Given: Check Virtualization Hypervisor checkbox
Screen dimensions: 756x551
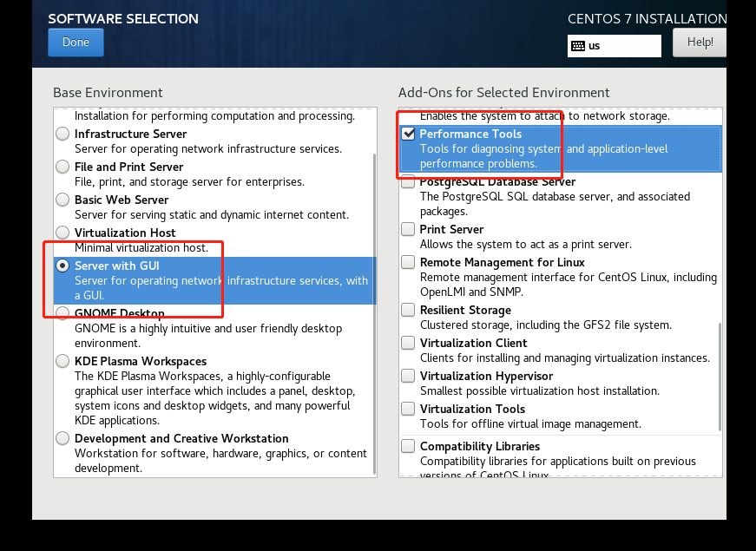Looking at the screenshot, I should click(408, 376).
